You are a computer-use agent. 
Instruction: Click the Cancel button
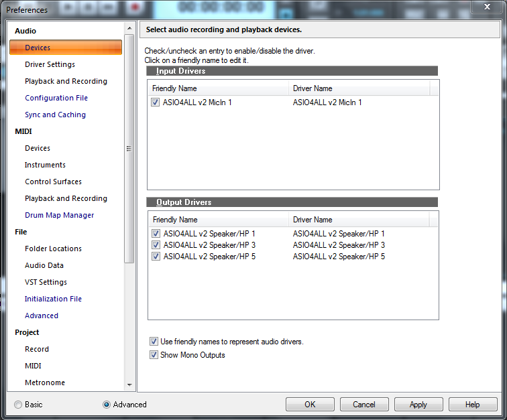364,405
